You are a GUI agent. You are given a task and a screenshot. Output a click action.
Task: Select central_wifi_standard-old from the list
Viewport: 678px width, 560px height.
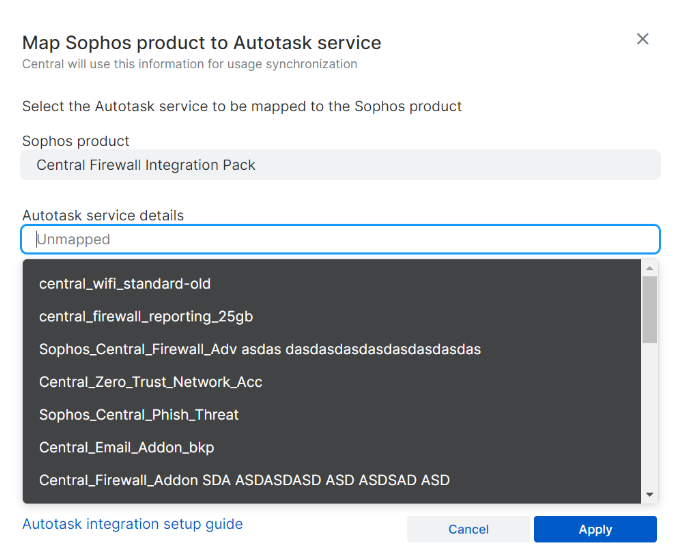125,284
